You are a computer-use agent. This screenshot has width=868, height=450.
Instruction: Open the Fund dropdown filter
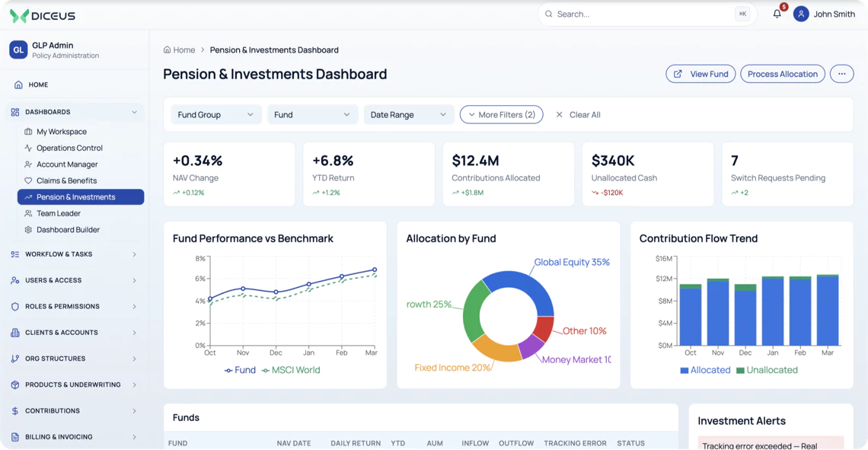coord(313,114)
